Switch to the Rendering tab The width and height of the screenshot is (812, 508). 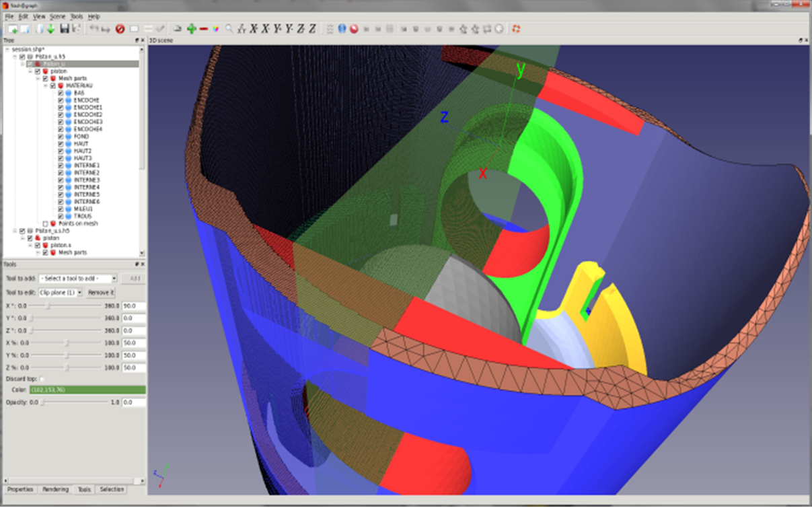click(55, 490)
